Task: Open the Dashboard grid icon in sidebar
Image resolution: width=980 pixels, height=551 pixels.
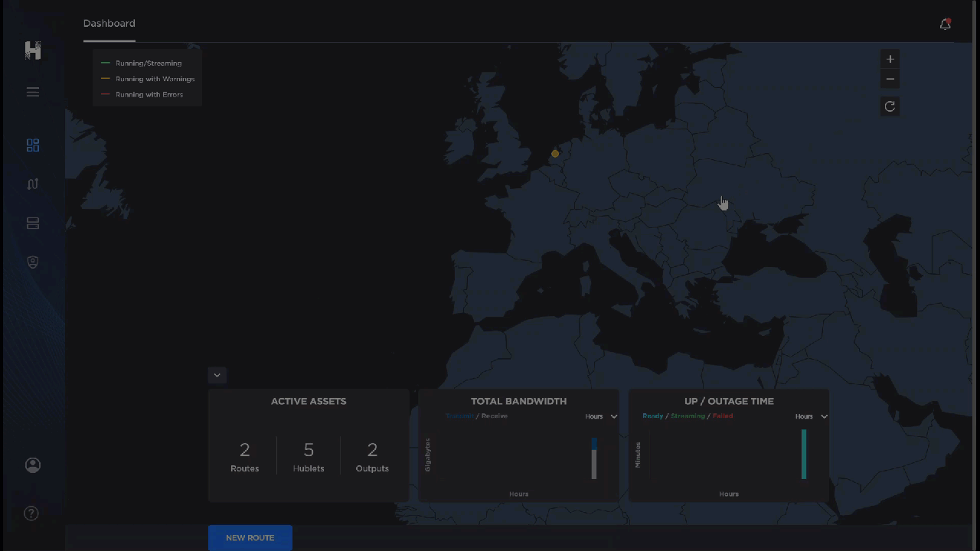Action: tap(32, 145)
